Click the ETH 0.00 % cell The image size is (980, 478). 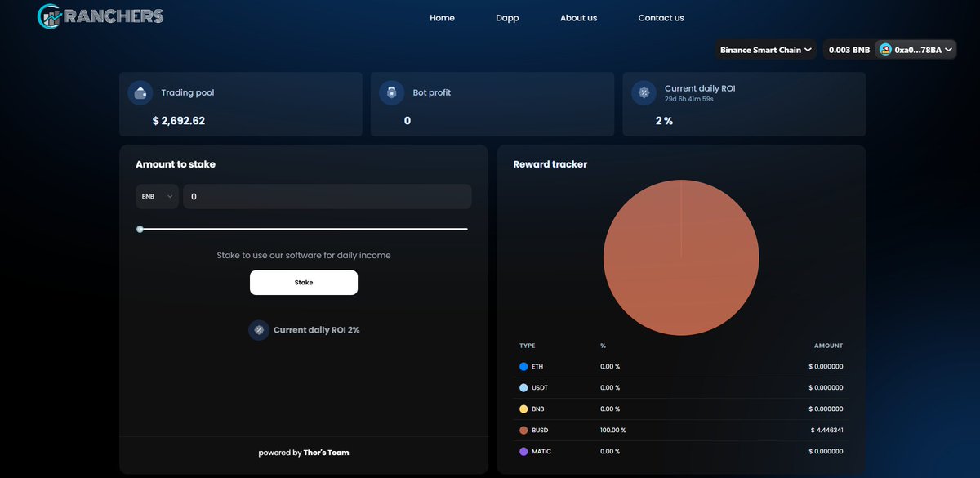click(x=610, y=366)
